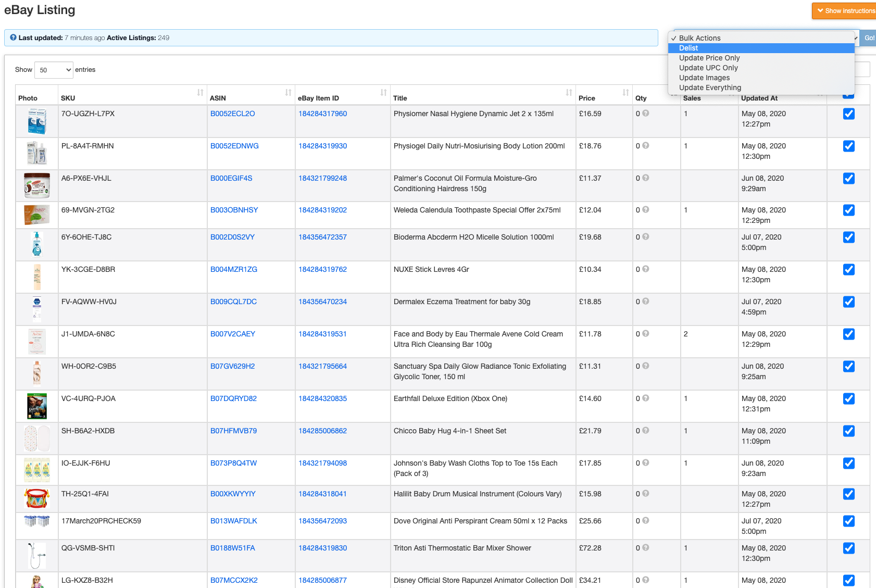The image size is (876, 588).
Task: Click qty help icon for Disney Rapunzel Doll row
Action: point(646,580)
